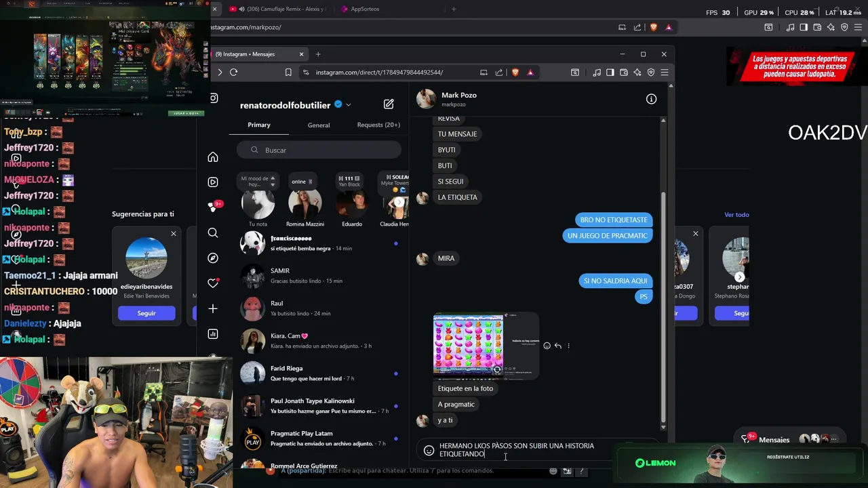View site information for instagram.com
Screen dimensions: 868x488
(306, 73)
